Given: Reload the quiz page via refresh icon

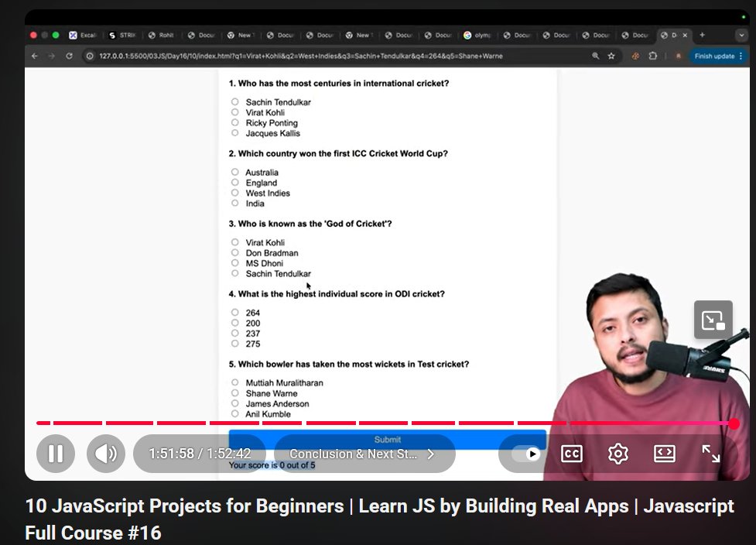Looking at the screenshot, I should (70, 56).
